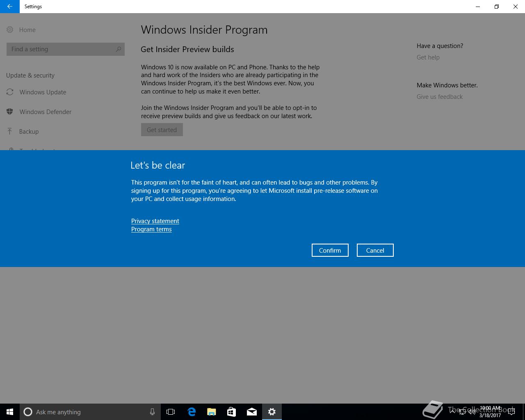
Task: Click the Backup arrow icon
Action: click(10, 131)
